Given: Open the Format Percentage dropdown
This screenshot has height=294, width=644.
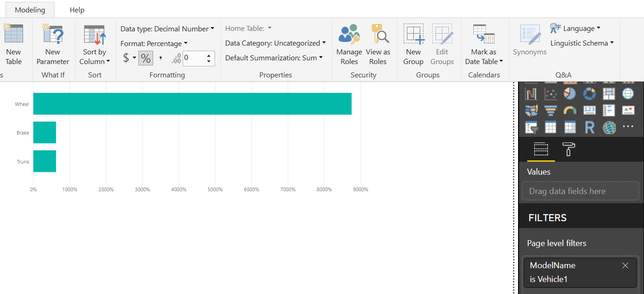Looking at the screenshot, I should click(x=154, y=43).
